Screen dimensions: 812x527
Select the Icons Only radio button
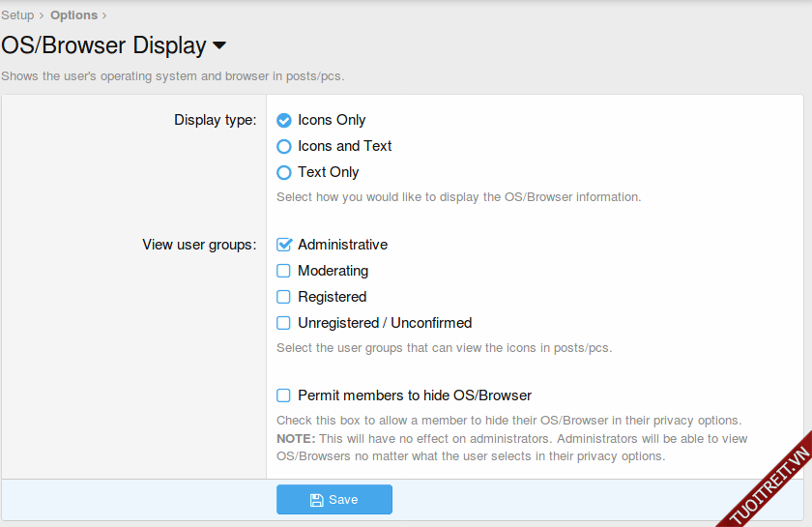[284, 121]
